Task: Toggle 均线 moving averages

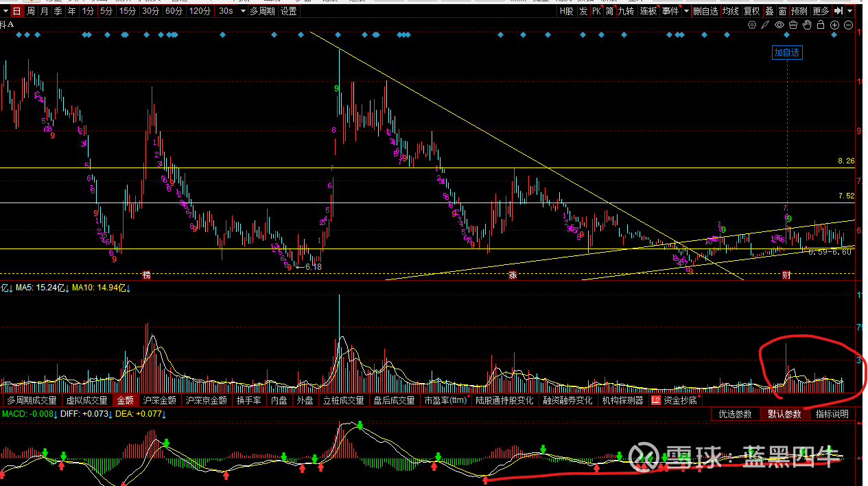Action: pos(730,11)
